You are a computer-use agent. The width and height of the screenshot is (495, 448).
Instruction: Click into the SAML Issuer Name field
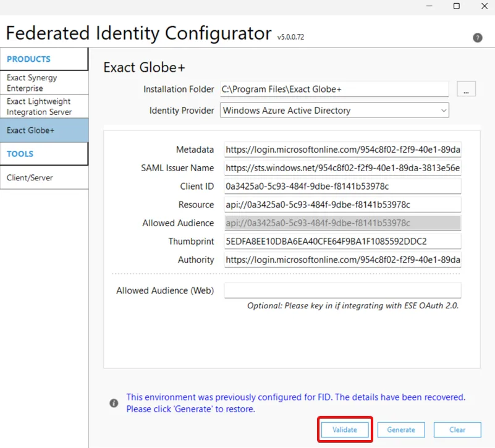point(342,167)
